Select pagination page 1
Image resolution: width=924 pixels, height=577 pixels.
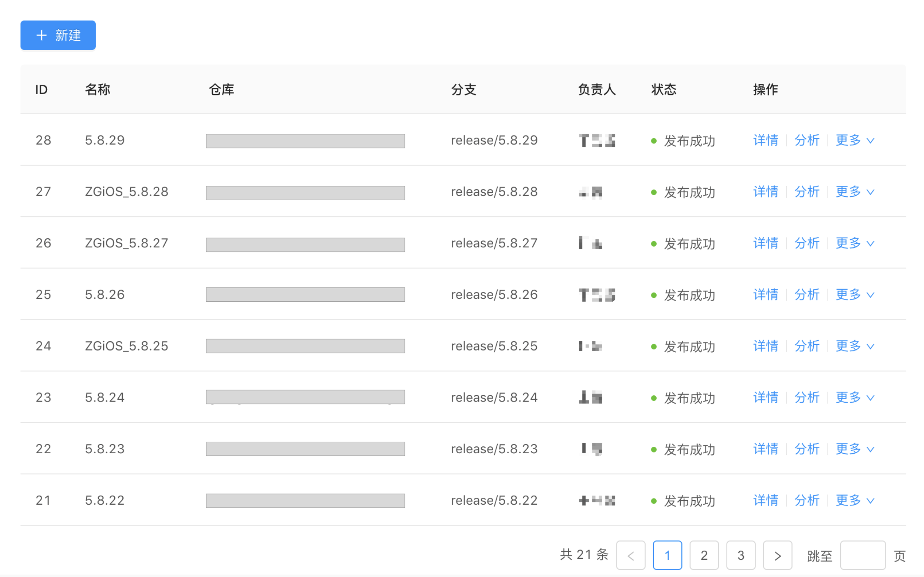coord(667,556)
